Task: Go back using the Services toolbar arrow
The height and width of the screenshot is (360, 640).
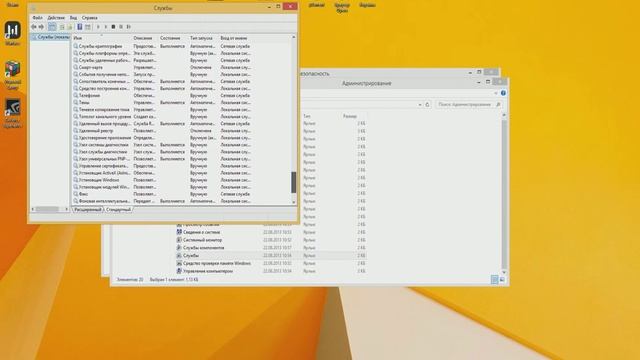Action: pyautogui.click(x=33, y=27)
